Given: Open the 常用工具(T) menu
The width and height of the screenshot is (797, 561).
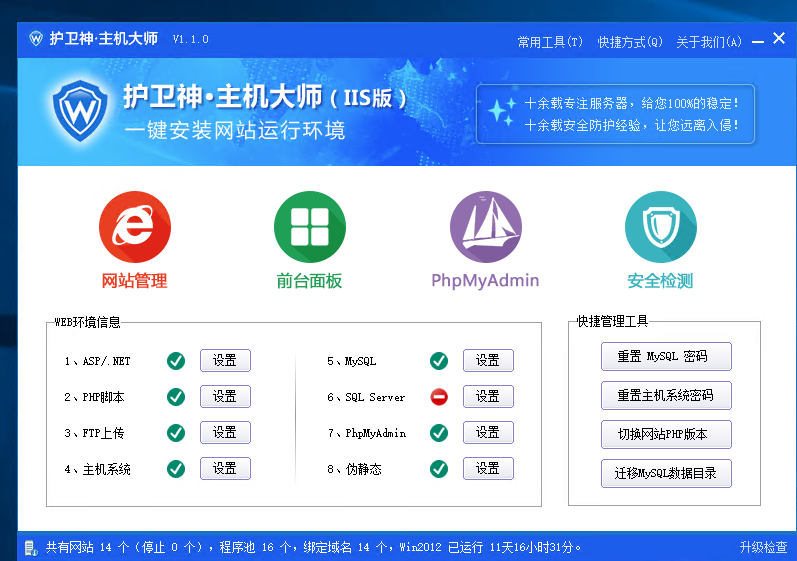Looking at the screenshot, I should 550,42.
